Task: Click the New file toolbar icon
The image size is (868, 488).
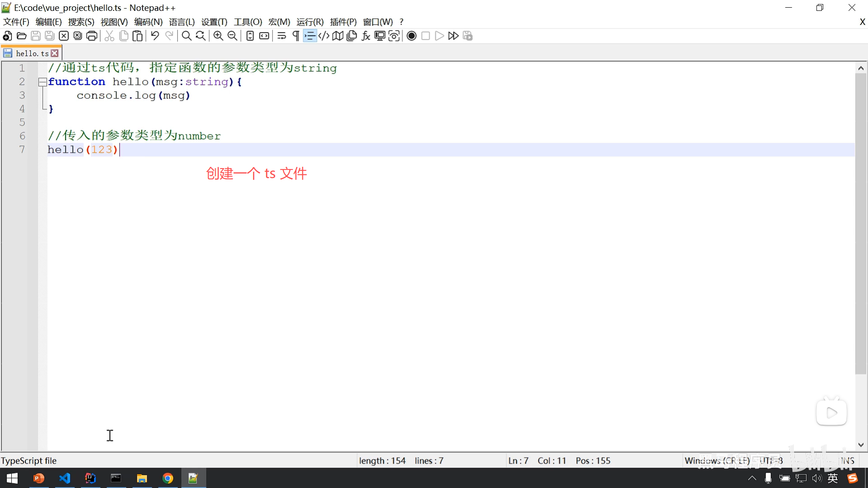Action: coord(7,36)
